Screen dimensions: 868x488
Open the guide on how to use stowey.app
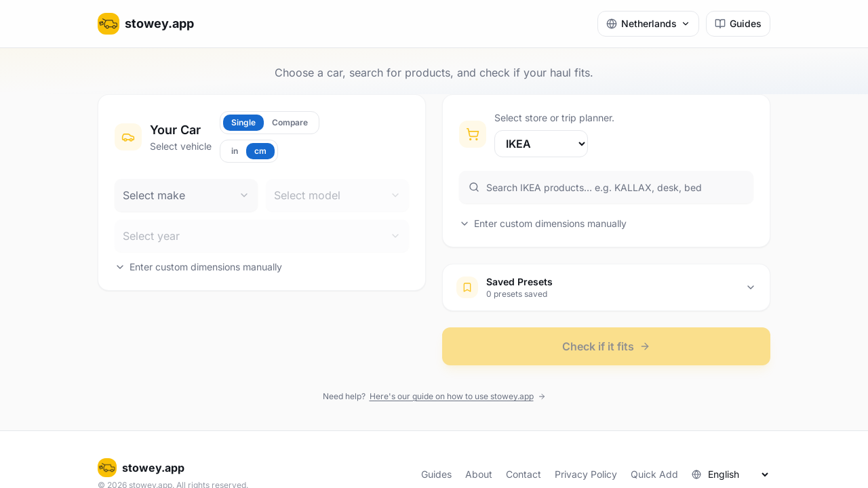coord(452,396)
